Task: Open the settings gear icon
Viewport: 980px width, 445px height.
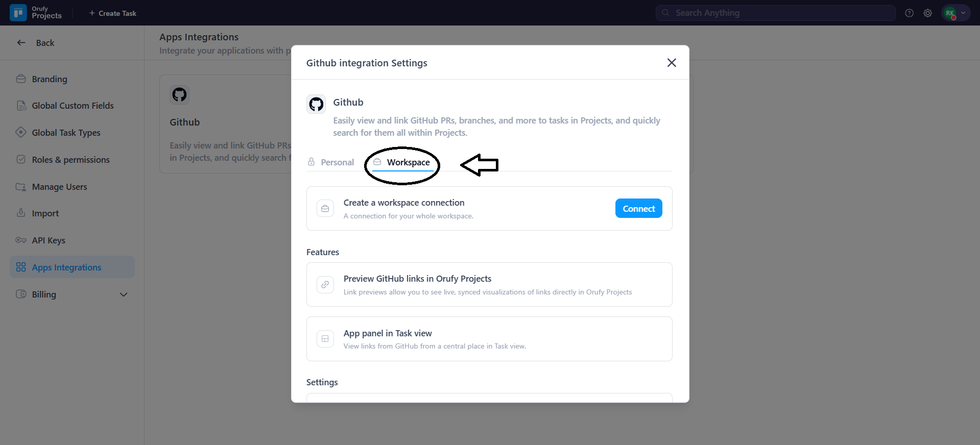Action: pyautogui.click(x=927, y=13)
